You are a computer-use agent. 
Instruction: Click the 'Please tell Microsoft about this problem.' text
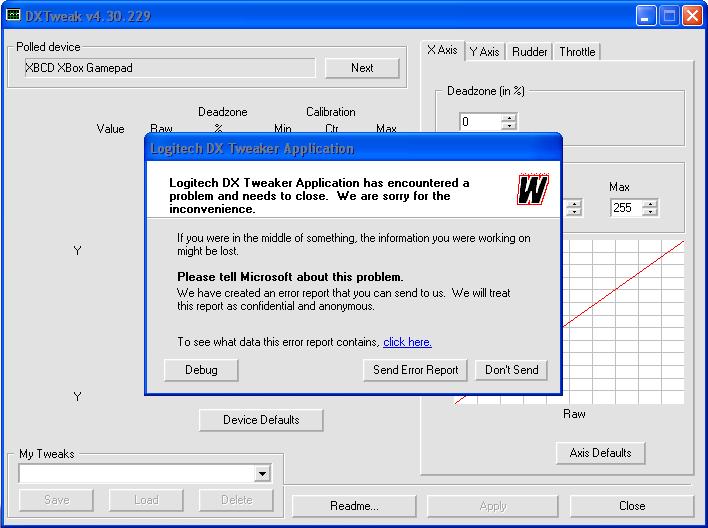point(290,277)
